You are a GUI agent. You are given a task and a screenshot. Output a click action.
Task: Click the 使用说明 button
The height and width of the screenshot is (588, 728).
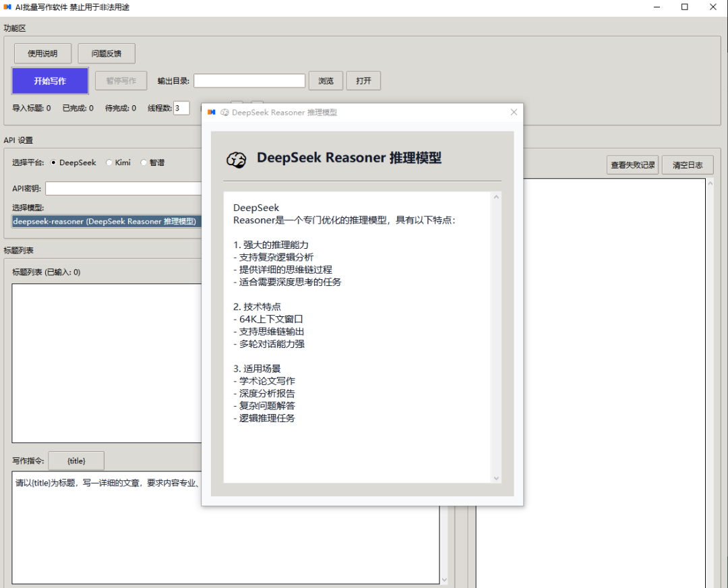(42, 53)
